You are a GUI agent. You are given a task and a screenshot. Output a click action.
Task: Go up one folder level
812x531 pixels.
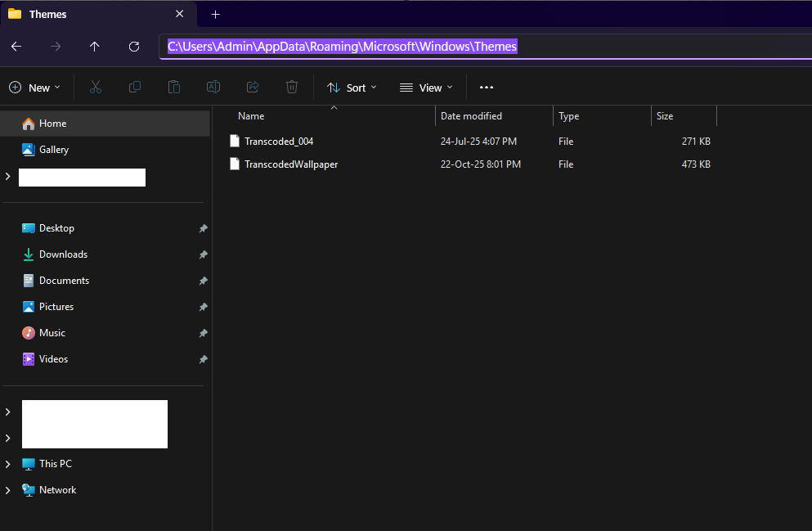pyautogui.click(x=94, y=47)
